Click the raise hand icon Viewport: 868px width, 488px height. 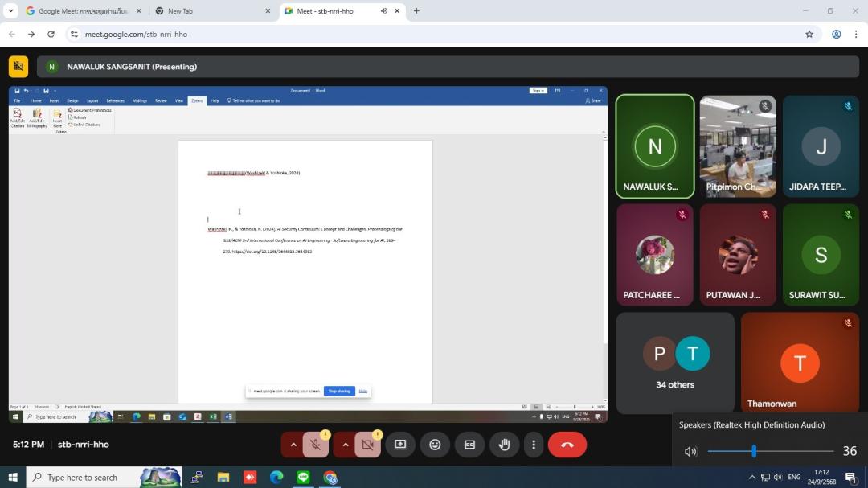tap(504, 445)
